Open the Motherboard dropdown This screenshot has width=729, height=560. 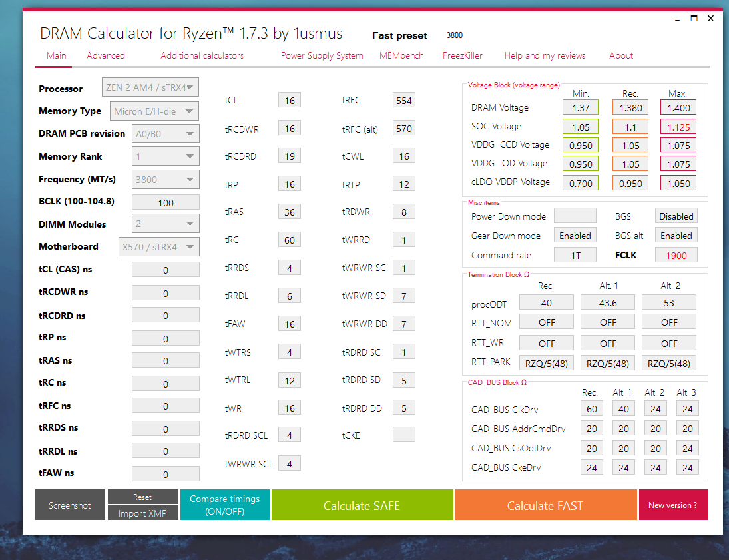(x=159, y=247)
